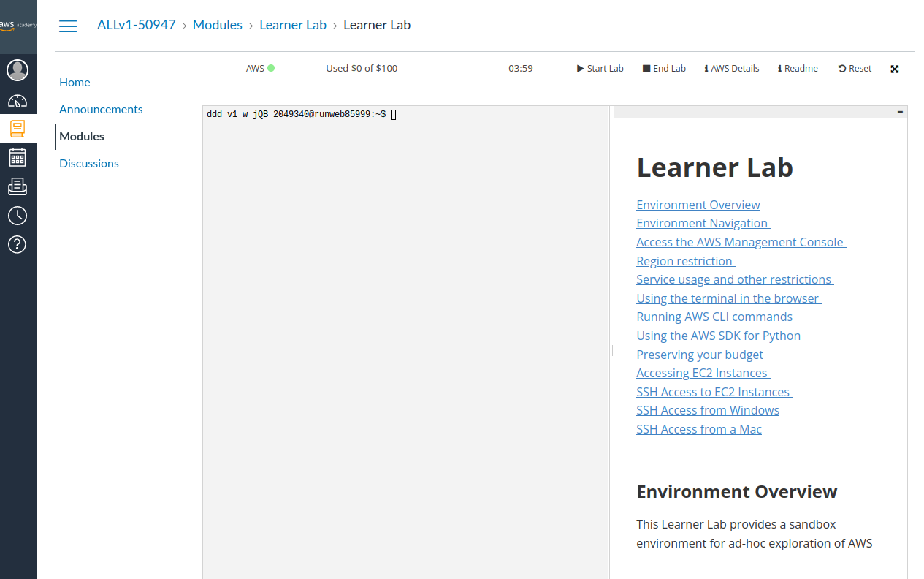This screenshot has height=579, width=924.
Task: Open the Announcements section
Action: (x=101, y=109)
